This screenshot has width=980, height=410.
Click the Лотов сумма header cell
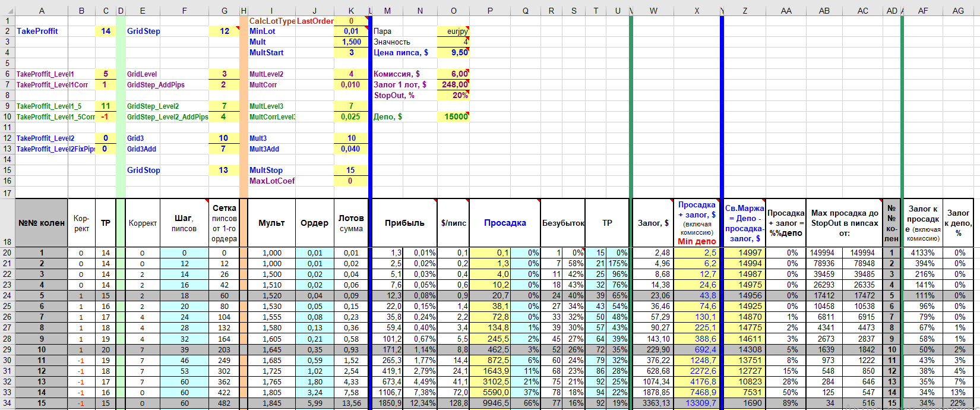(x=351, y=223)
